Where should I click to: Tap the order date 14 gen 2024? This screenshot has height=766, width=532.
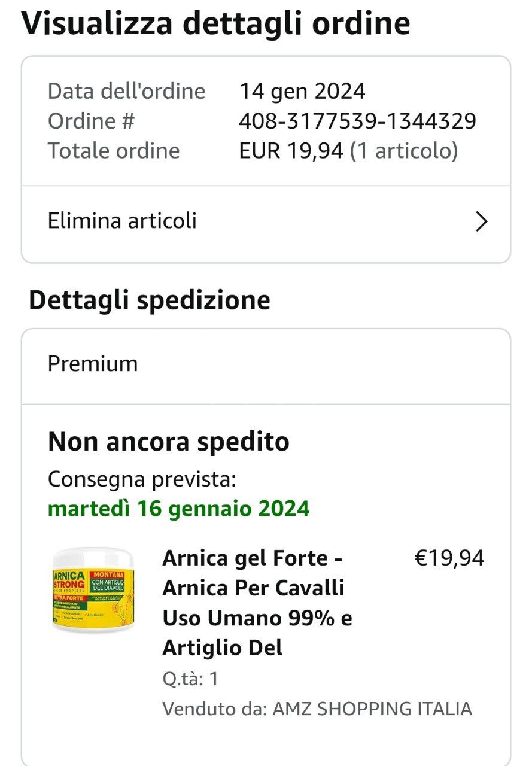point(302,92)
